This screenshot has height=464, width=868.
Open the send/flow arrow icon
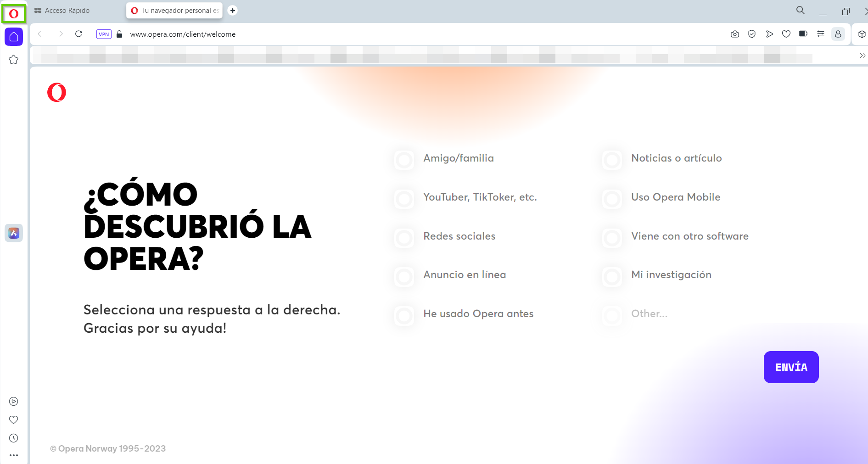(769, 34)
